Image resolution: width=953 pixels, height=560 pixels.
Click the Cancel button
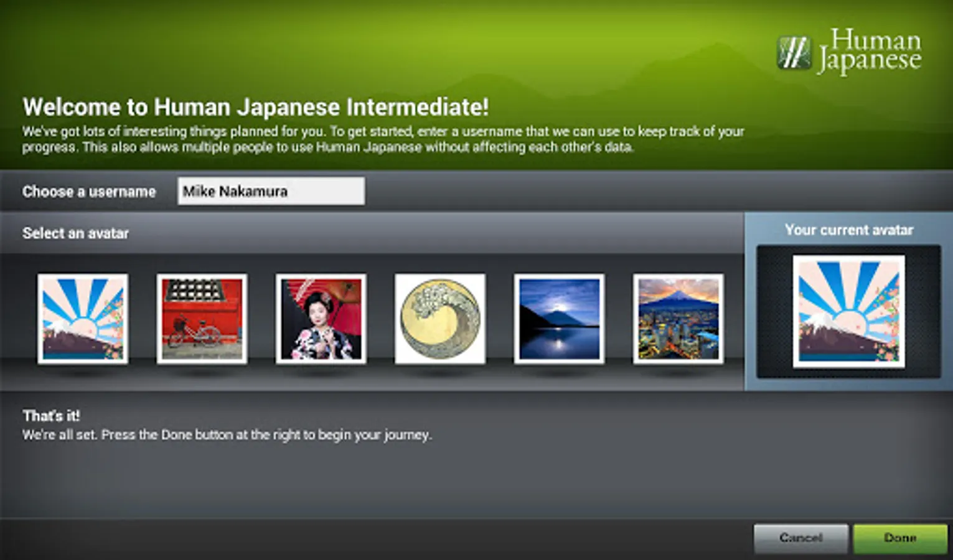[x=801, y=538]
